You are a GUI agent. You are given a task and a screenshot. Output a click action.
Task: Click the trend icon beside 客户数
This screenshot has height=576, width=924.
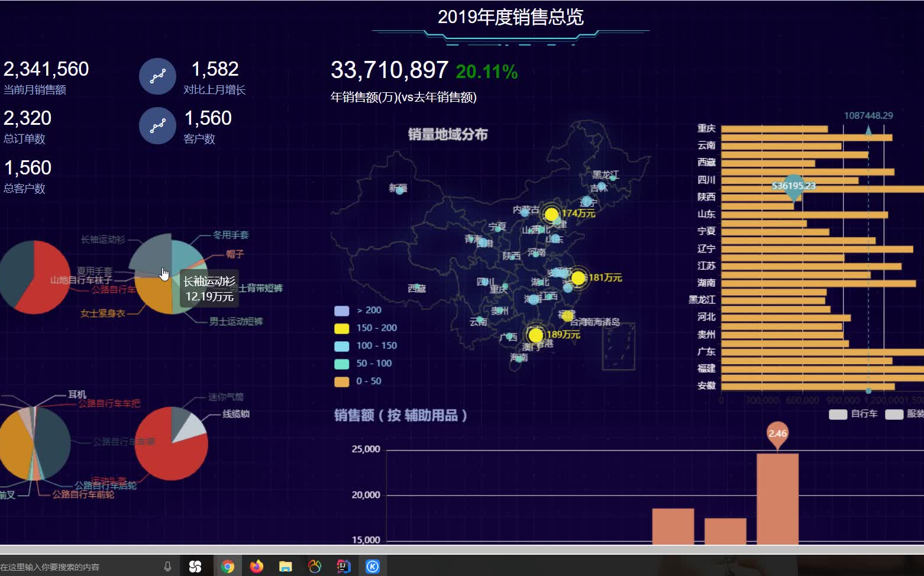(157, 125)
